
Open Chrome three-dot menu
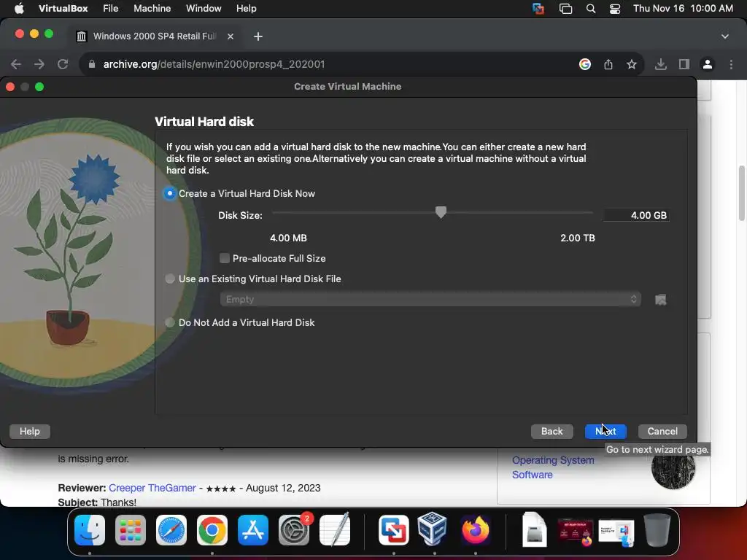coord(731,64)
